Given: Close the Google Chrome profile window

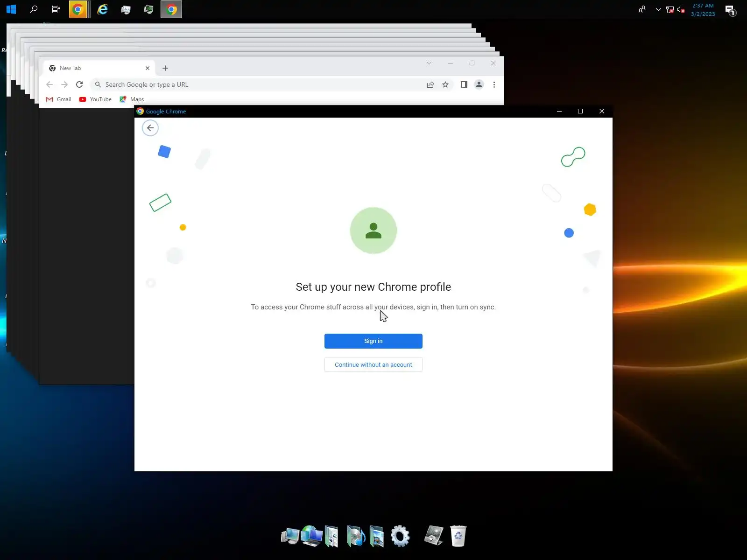Looking at the screenshot, I should [602, 111].
